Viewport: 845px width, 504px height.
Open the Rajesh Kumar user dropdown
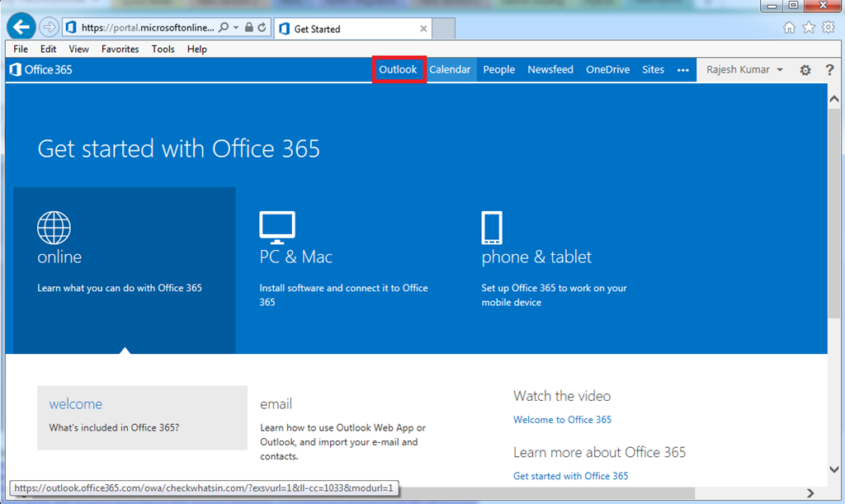(744, 69)
